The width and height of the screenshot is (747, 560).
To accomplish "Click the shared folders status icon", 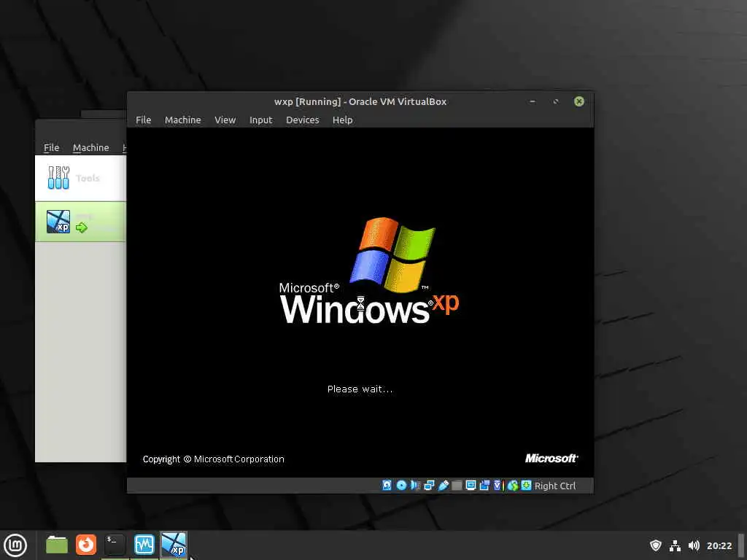I will [484, 485].
